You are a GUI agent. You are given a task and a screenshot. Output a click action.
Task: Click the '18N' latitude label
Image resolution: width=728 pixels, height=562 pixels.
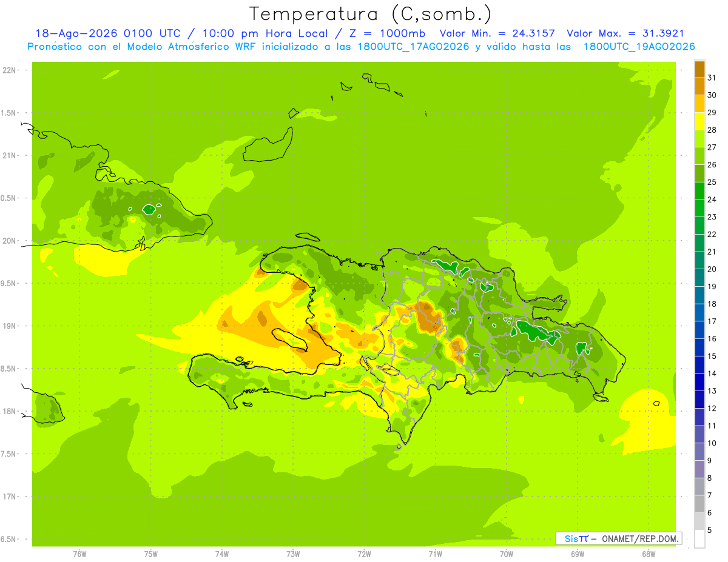pyautogui.click(x=9, y=412)
